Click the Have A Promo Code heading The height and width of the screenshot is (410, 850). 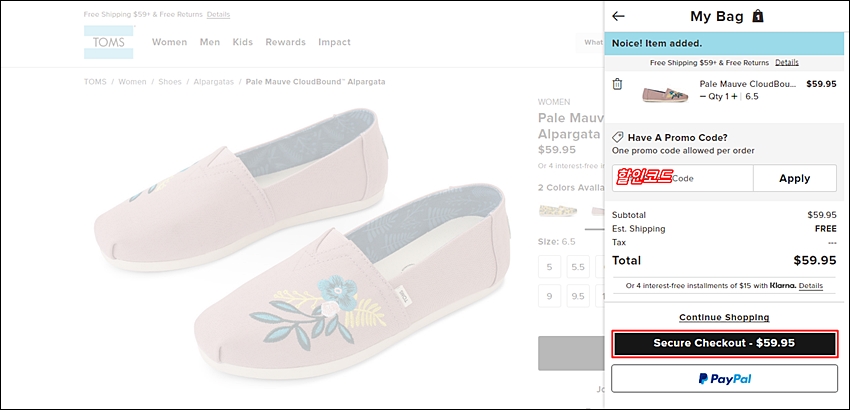tap(678, 137)
